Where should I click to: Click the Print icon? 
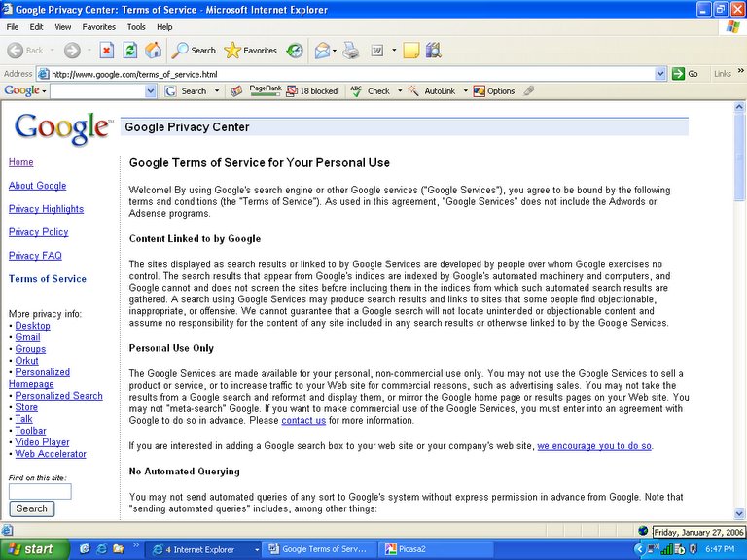point(351,50)
